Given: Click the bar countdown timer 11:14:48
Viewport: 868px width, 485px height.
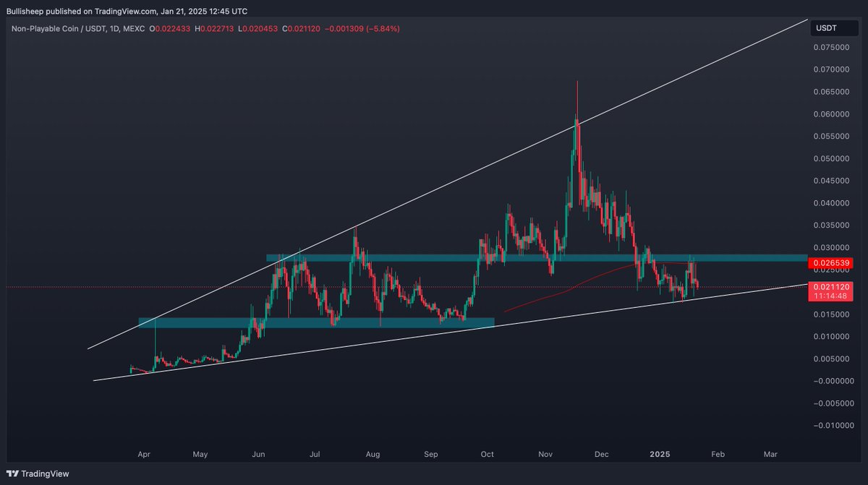Looking at the screenshot, I should click(x=833, y=296).
